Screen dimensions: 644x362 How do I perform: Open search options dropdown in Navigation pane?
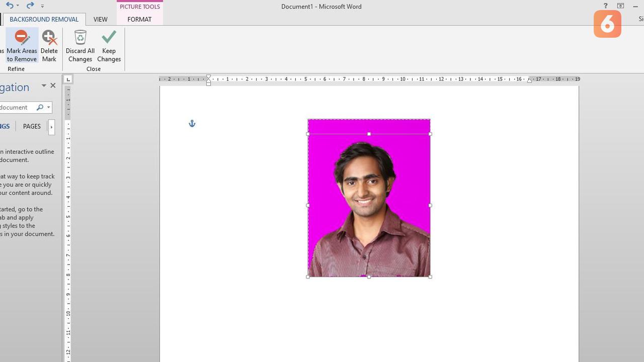click(x=48, y=107)
